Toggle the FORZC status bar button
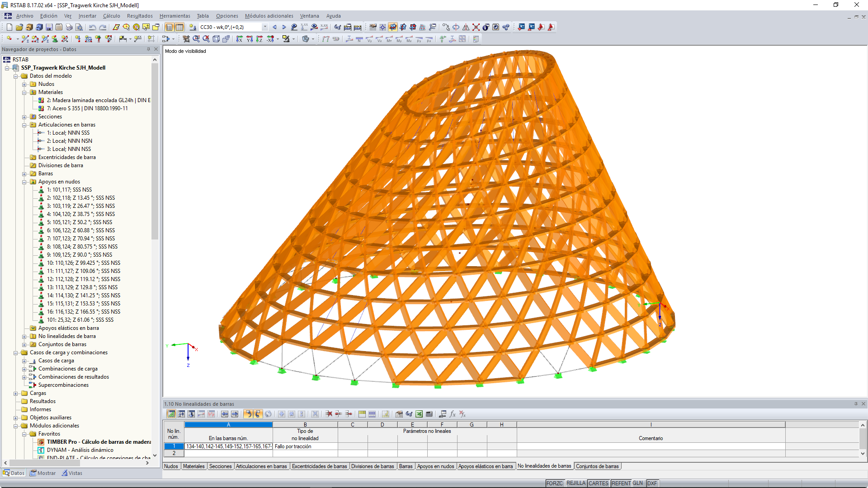 [554, 483]
